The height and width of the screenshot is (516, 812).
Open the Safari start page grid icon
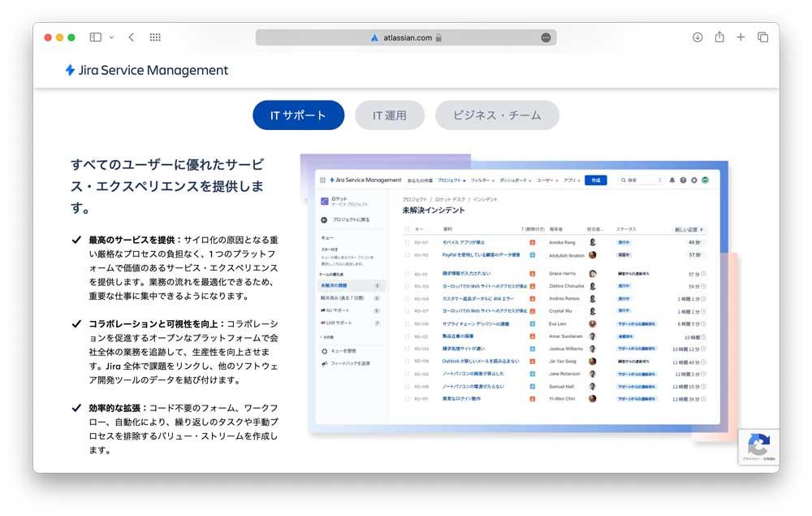[155, 37]
